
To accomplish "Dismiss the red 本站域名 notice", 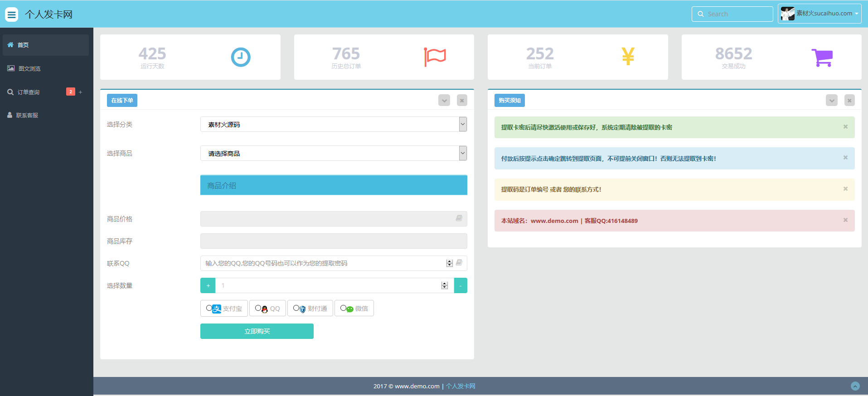I will (845, 220).
